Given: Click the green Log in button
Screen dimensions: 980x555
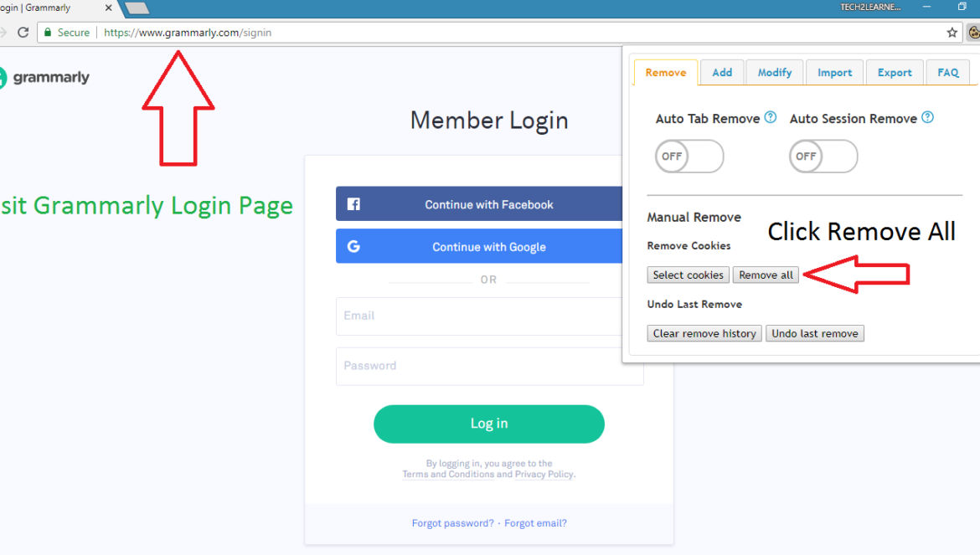Looking at the screenshot, I should point(489,424).
